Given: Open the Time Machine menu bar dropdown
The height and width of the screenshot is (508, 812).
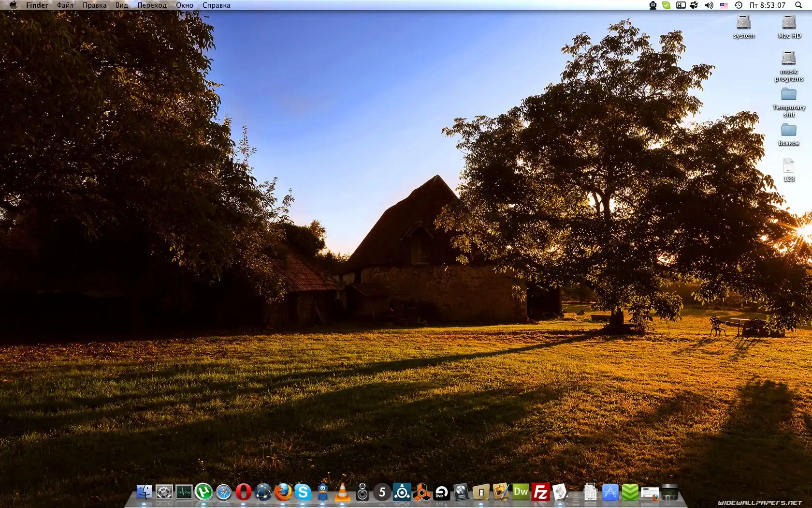Looking at the screenshot, I should coord(738,5).
